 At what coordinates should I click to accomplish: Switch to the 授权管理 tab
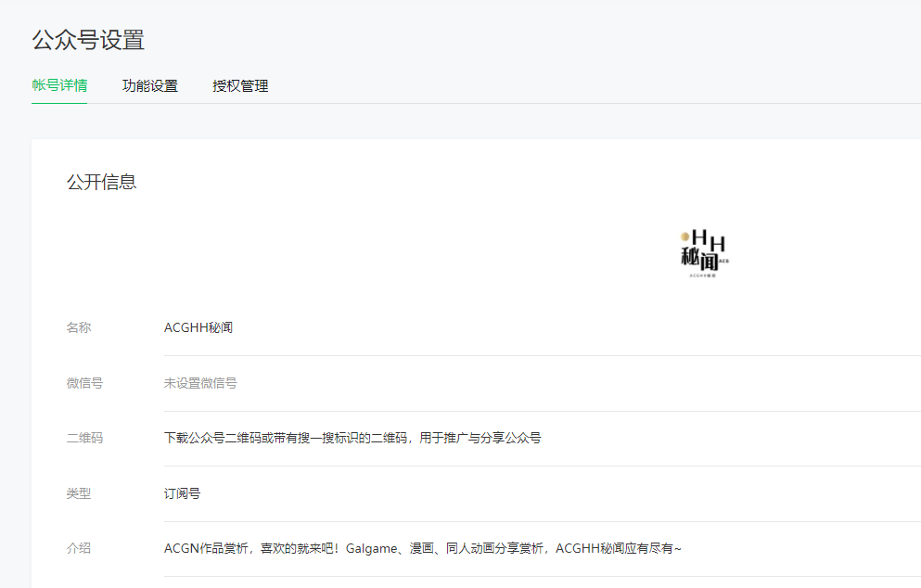click(x=240, y=85)
